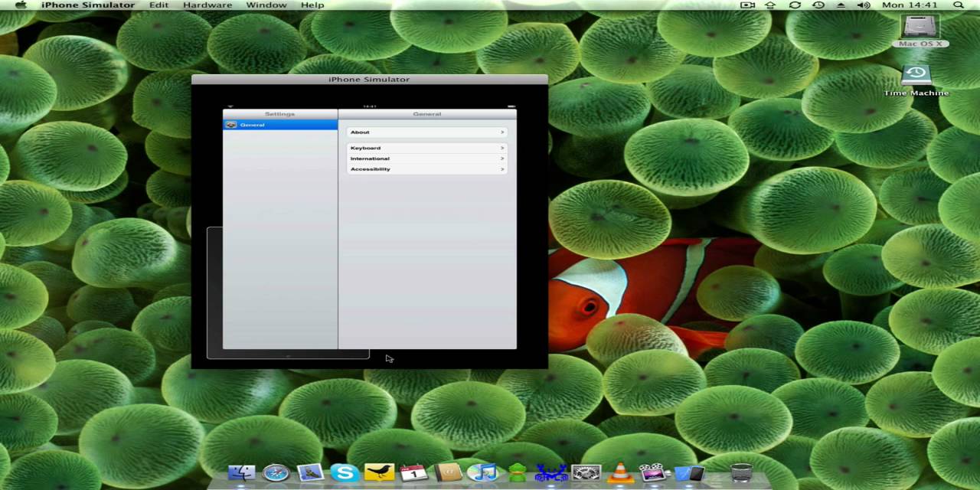This screenshot has height=490, width=980.
Task: Select the Time Machine drive on desktop
Action: click(x=916, y=80)
